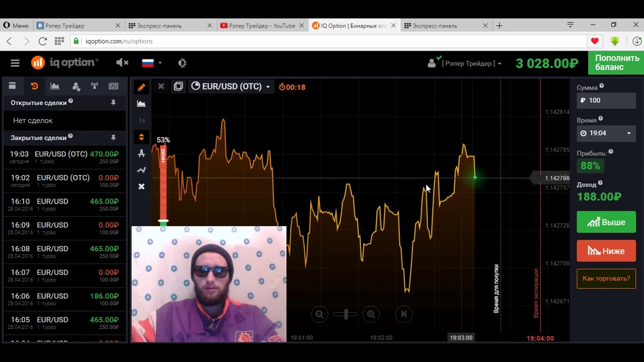
Task: Open the 16:08 EUR/USD closed deal
Action: pyautogui.click(x=64, y=251)
